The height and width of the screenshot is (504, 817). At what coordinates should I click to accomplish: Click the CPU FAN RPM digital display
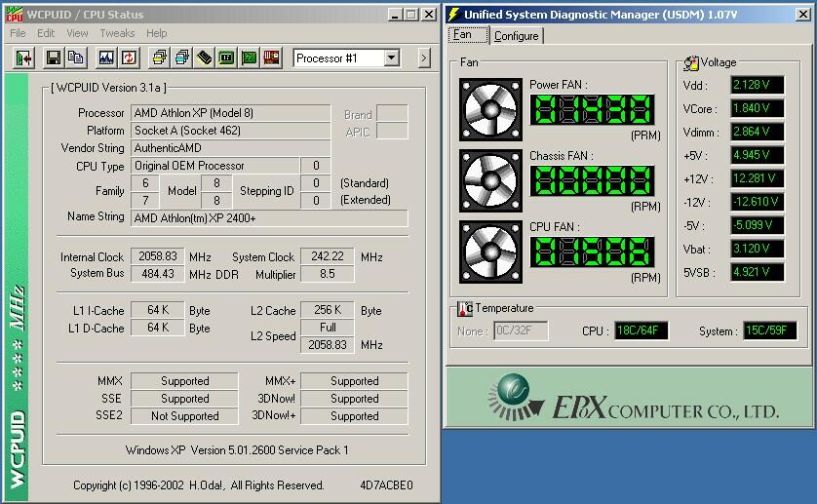(593, 252)
